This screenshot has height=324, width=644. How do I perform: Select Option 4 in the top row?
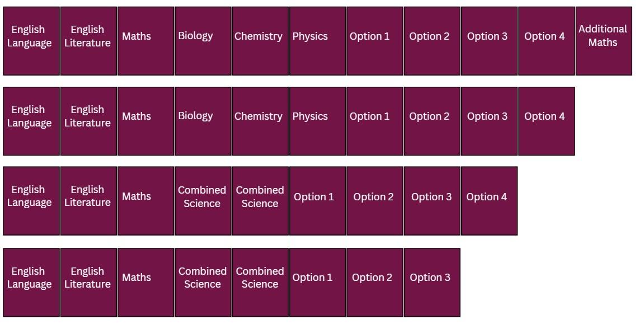coord(546,41)
